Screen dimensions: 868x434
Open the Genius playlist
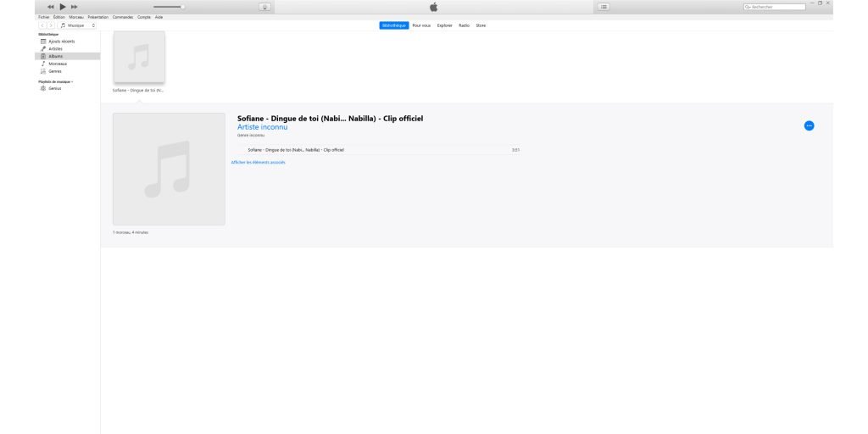tap(68, 88)
